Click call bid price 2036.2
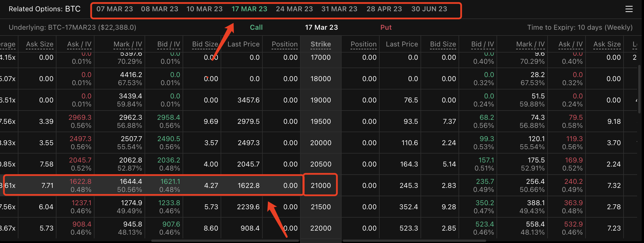Screen dimensions: 644x243 (168, 160)
